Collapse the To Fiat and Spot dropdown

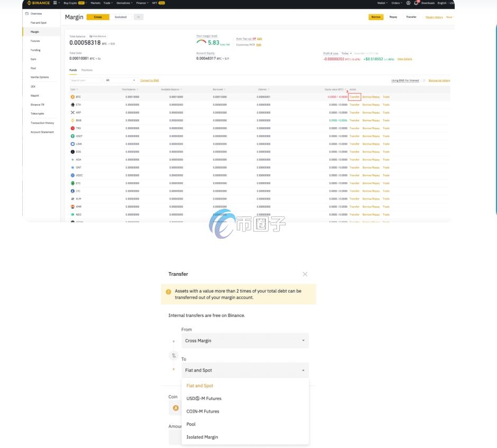244,370
